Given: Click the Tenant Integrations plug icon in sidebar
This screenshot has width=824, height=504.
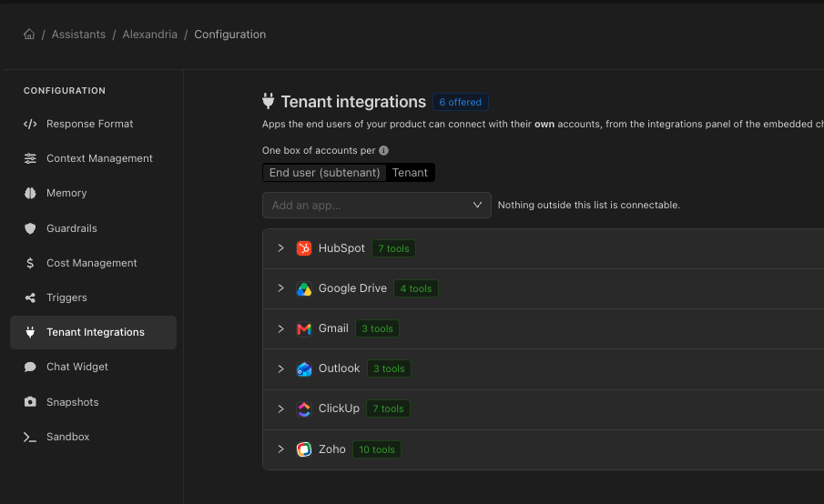Looking at the screenshot, I should 30,332.
